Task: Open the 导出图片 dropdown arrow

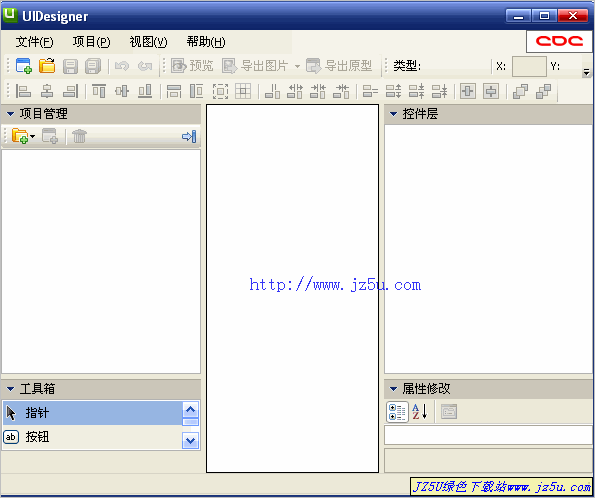Action: coord(297,66)
